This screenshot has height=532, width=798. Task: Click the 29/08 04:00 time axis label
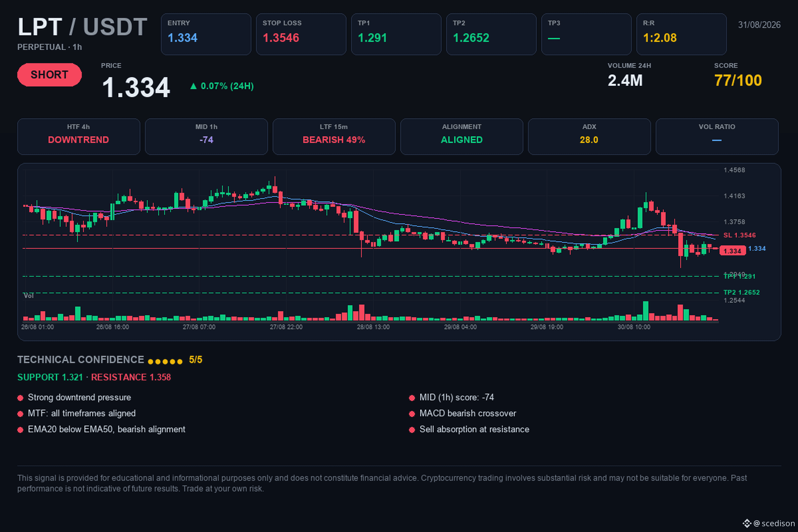point(461,327)
